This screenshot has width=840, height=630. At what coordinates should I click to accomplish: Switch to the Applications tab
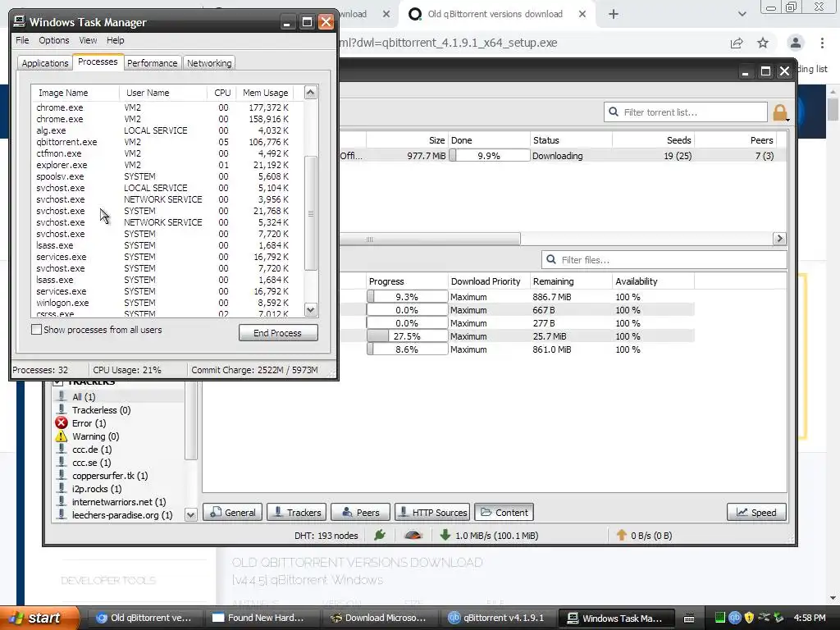(x=45, y=62)
